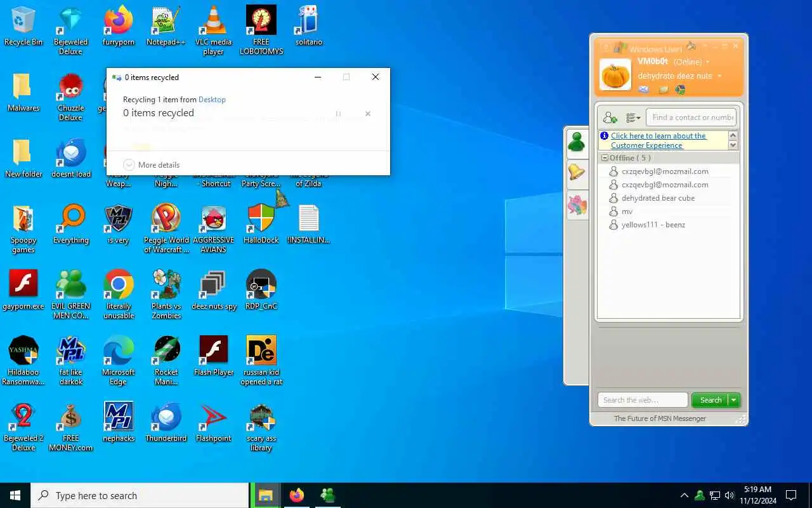Click the Add a contact icon

click(x=610, y=117)
